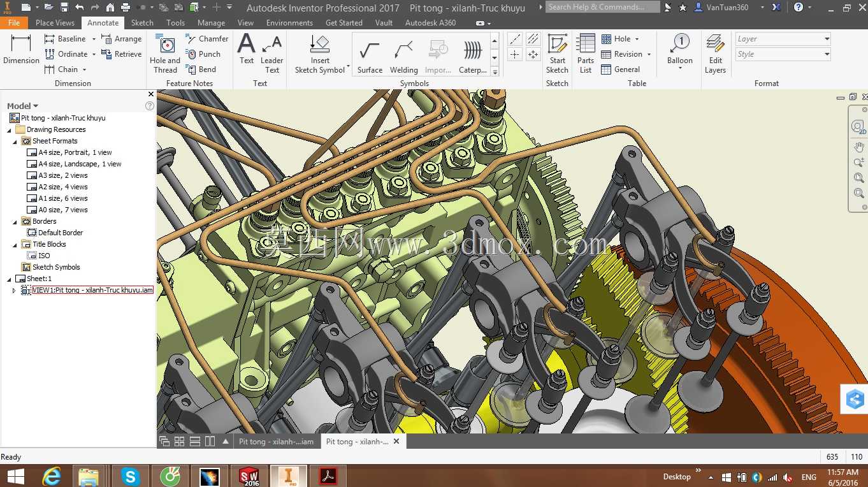Image resolution: width=868 pixels, height=487 pixels.
Task: Click the Chamfer note tool
Action: tap(206, 39)
